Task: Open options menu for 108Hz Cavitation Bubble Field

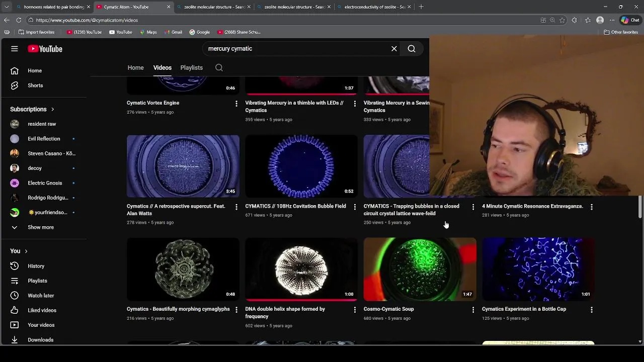Action: (355, 207)
